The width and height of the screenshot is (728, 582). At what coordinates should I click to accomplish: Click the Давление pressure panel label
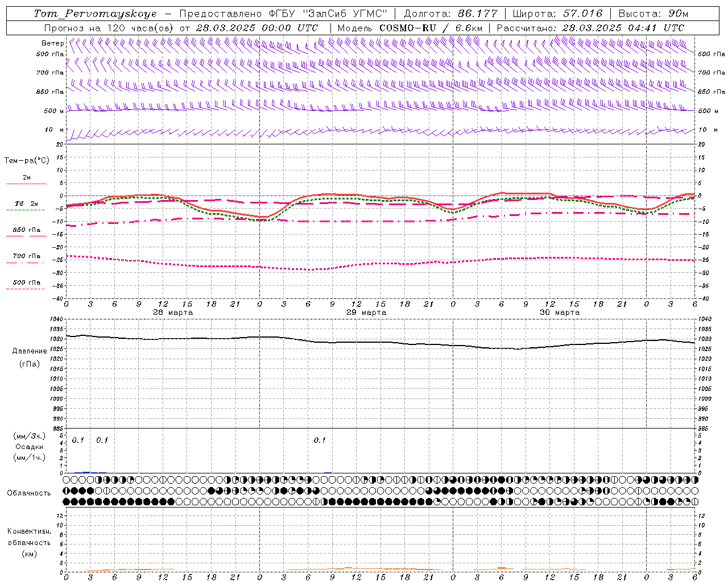coord(30,351)
